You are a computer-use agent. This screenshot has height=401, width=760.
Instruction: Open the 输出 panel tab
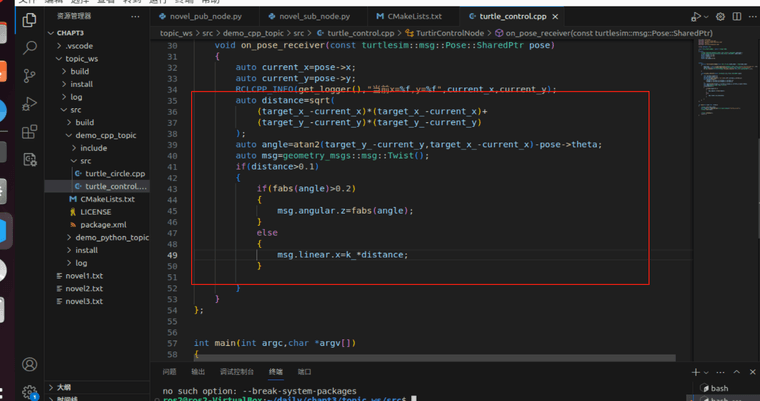click(x=198, y=372)
